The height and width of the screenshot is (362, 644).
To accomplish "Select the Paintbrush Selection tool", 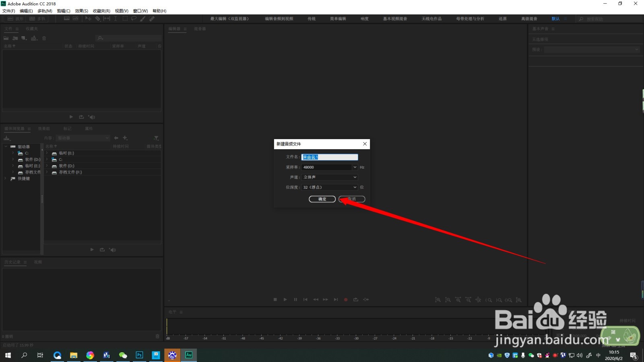I will click(143, 19).
